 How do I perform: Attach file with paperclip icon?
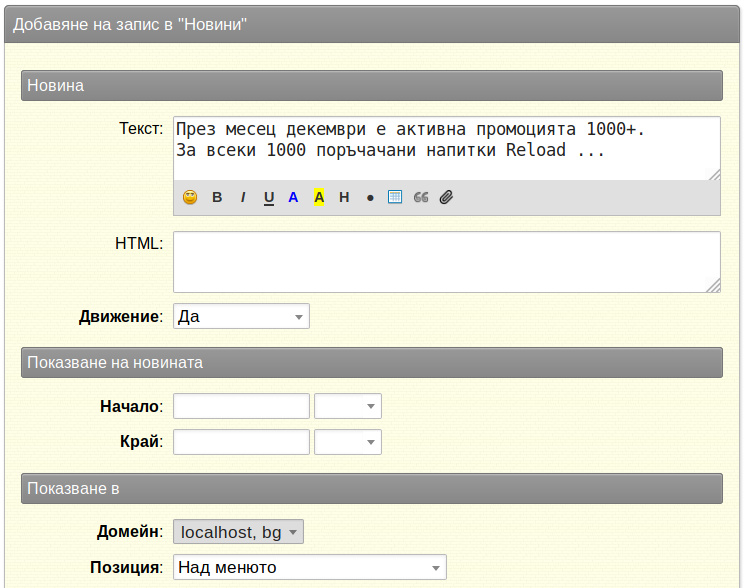446,197
